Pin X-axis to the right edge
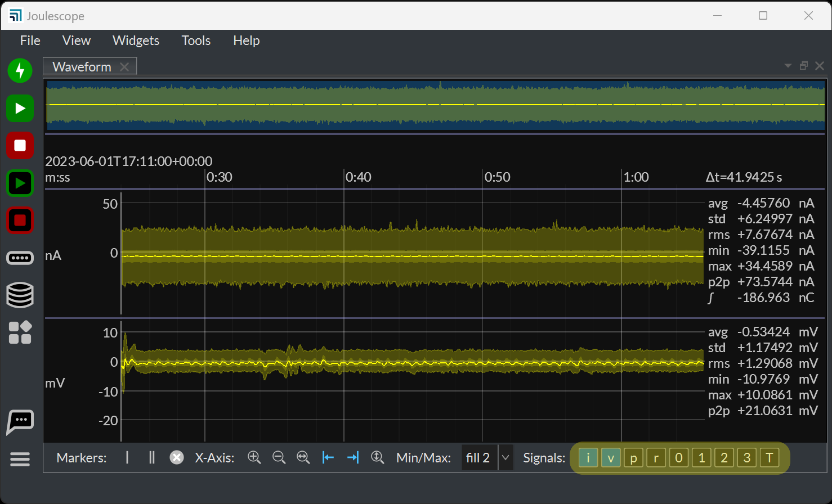 pyautogui.click(x=353, y=458)
